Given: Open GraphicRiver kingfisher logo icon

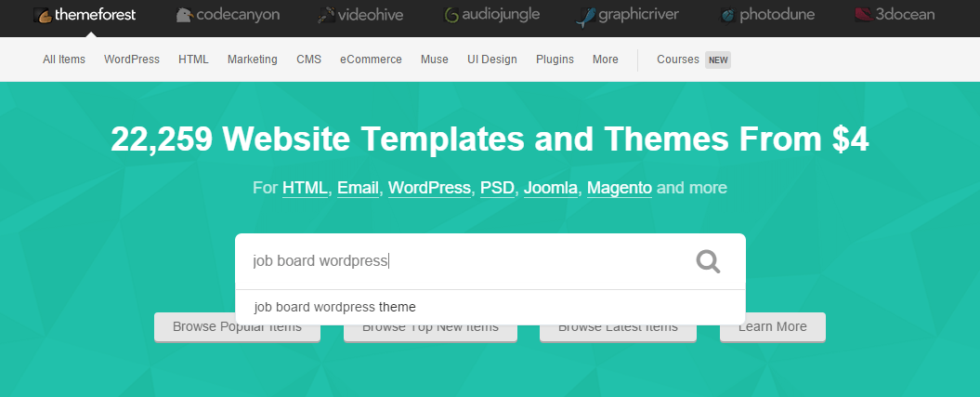Looking at the screenshot, I should [585, 16].
